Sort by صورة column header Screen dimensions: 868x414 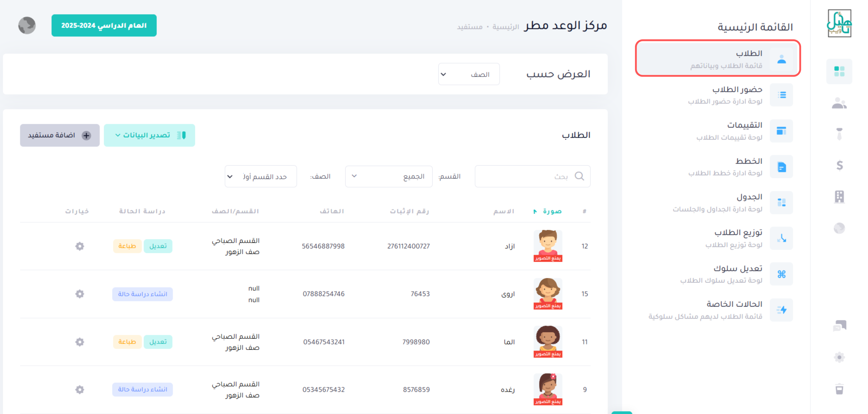pos(548,211)
